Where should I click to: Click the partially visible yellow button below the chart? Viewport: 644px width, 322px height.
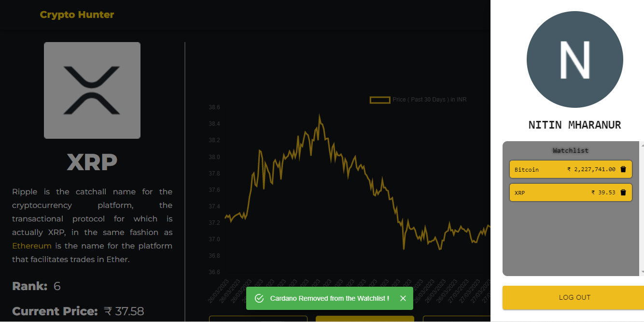364,320
